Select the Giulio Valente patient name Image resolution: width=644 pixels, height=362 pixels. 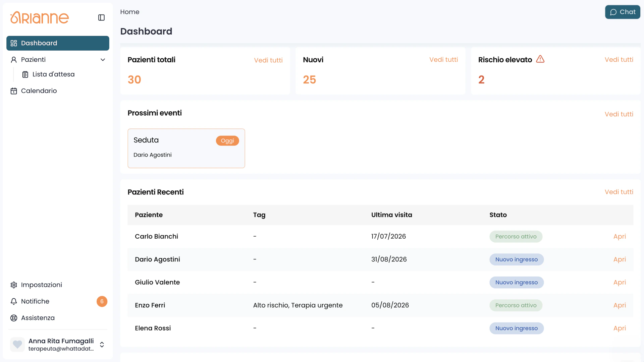pos(157,283)
